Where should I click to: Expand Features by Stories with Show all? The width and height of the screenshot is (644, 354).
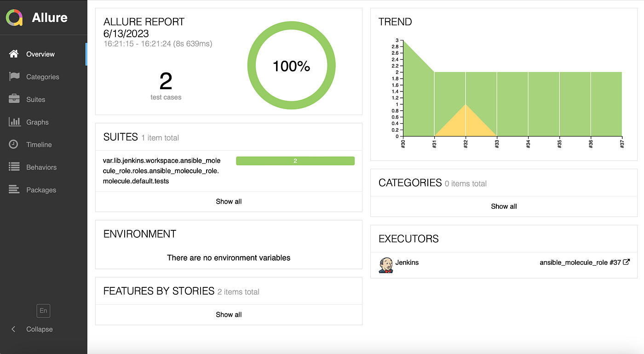229,314
